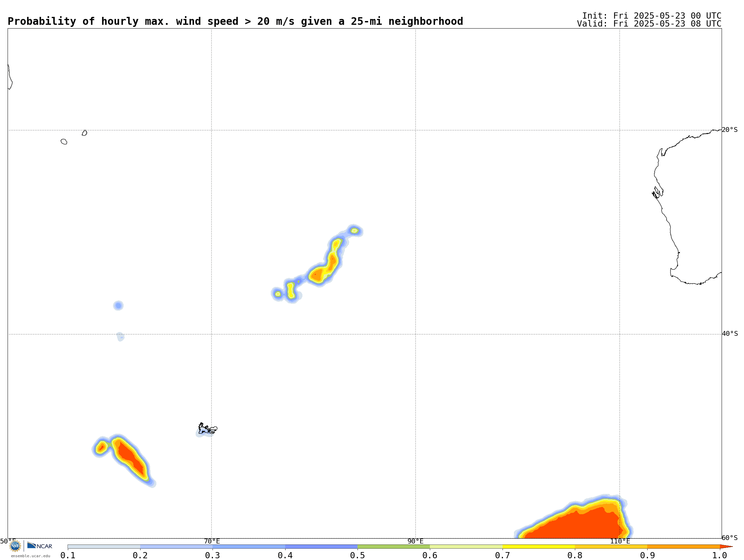The image size is (744, 560).
Task: Pick the periwinkle 0.4–0.5 colorbar segment
Action: [x=321, y=547]
